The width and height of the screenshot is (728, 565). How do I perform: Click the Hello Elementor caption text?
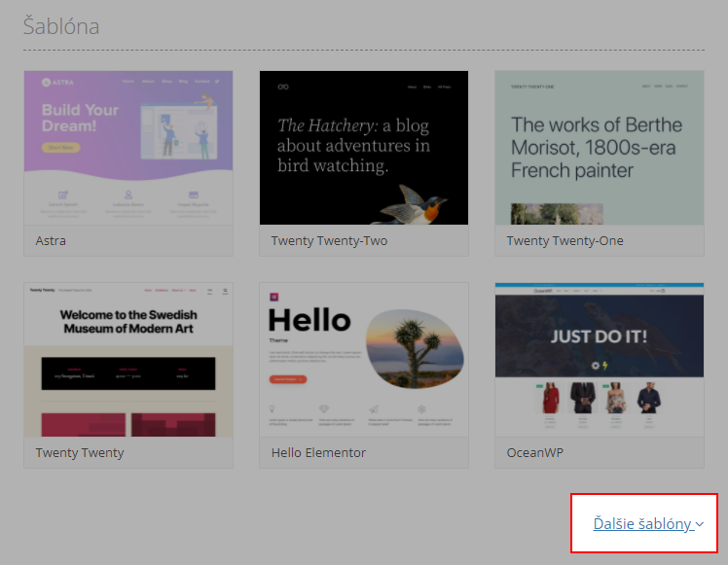click(x=318, y=453)
